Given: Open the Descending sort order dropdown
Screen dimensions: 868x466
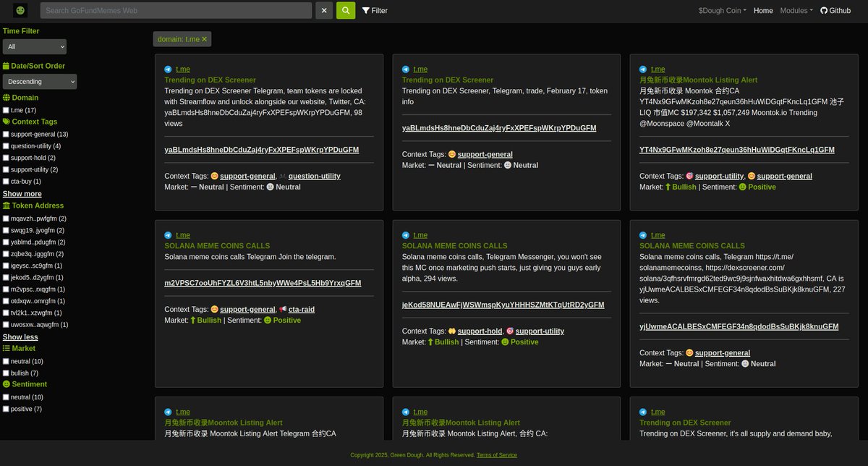Looking at the screenshot, I should pos(39,81).
